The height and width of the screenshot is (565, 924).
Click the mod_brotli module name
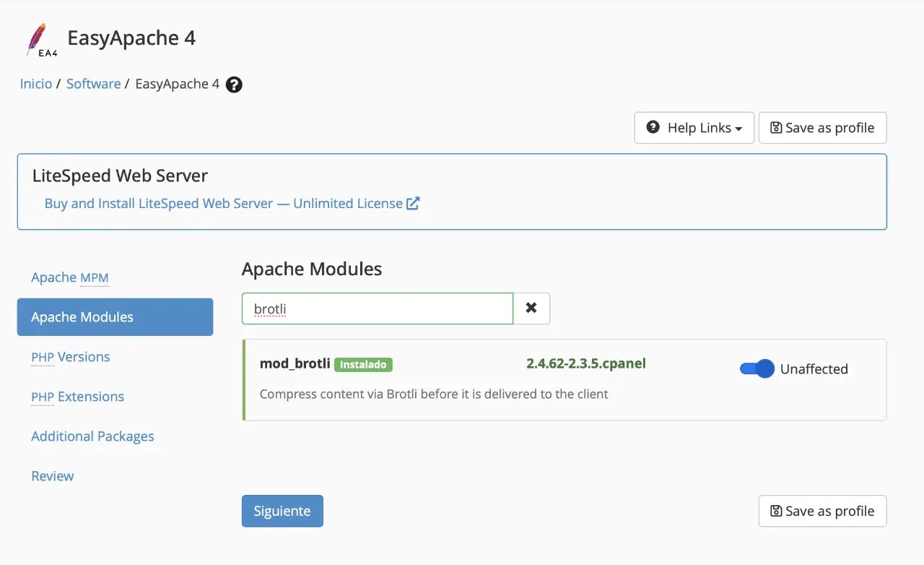(x=295, y=363)
